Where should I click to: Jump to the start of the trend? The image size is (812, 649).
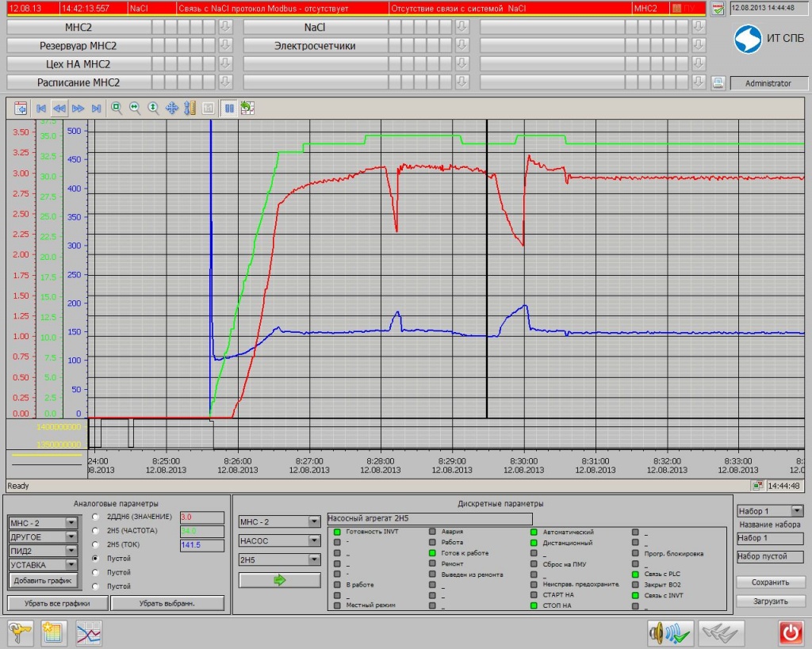(x=41, y=108)
